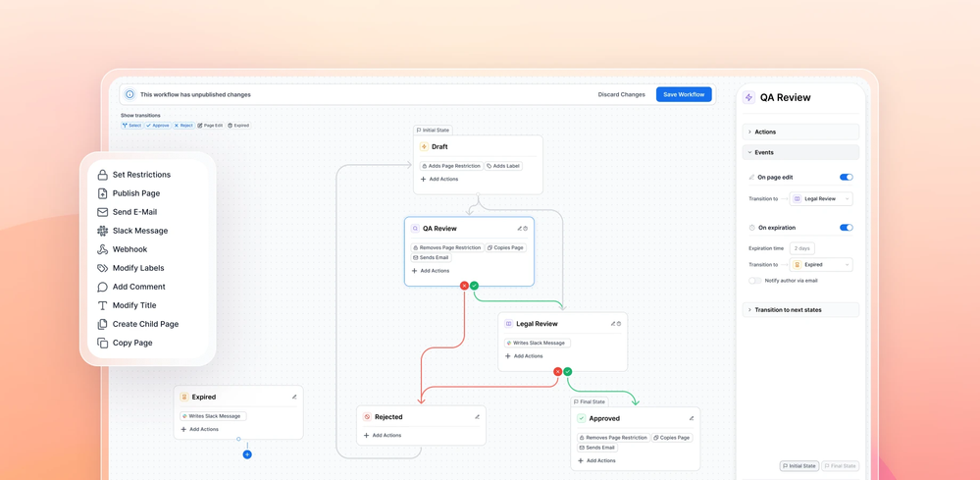Viewport: 980px width, 480px height.
Task: Click the Publish Page icon
Action: (102, 193)
